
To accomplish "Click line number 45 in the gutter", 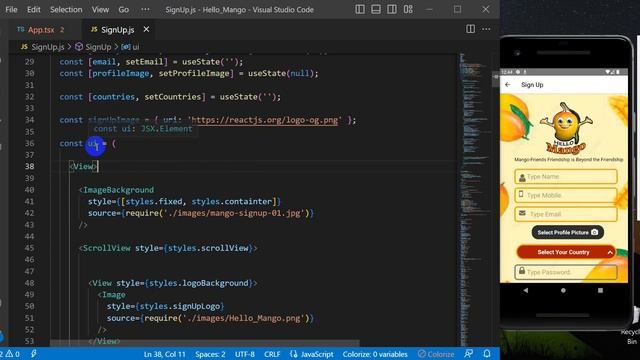I will [x=29, y=248].
